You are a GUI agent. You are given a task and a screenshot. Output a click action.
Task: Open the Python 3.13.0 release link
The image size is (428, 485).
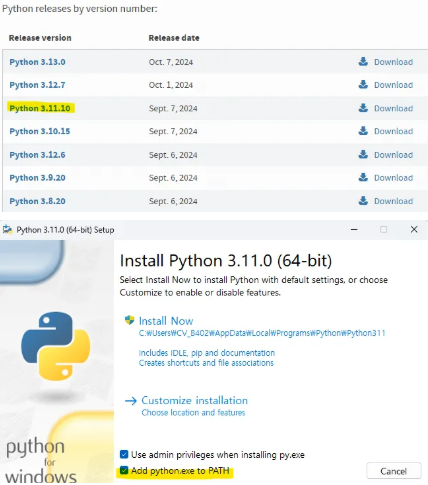37,62
